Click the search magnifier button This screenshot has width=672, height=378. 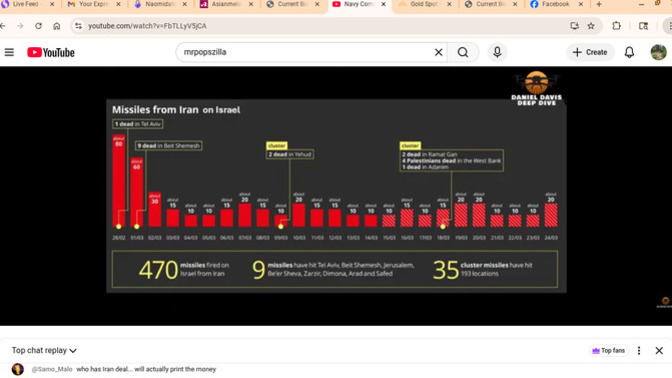point(463,52)
